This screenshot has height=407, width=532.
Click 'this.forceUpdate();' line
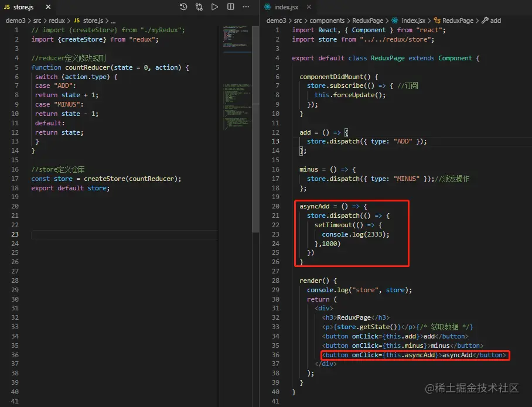(x=350, y=95)
